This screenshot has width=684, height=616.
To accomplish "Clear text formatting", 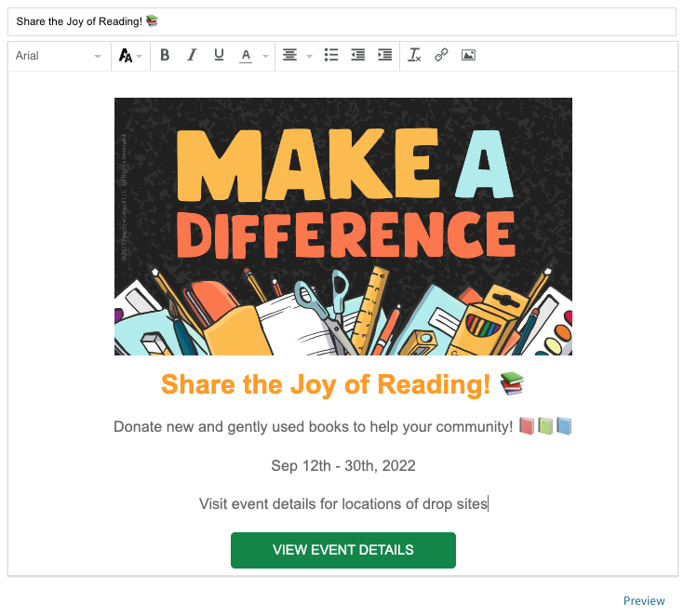I will tap(414, 56).
